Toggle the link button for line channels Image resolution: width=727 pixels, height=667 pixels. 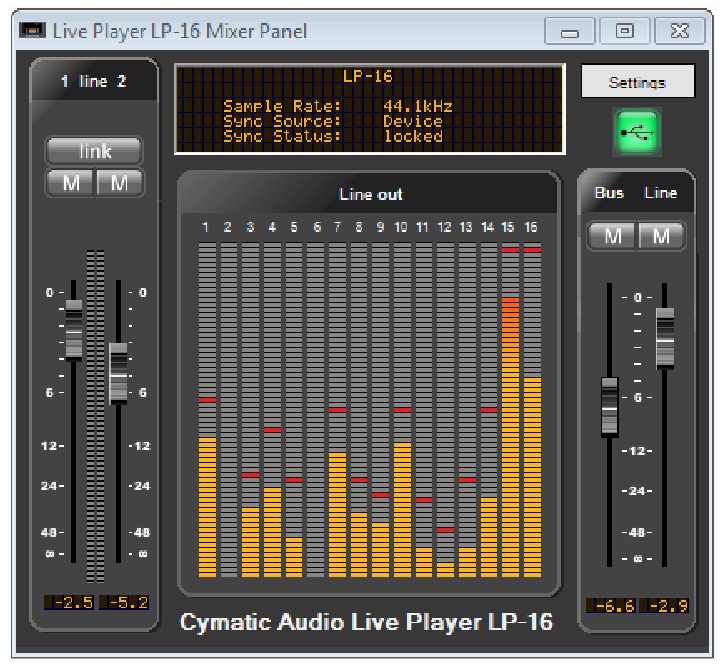(x=94, y=151)
